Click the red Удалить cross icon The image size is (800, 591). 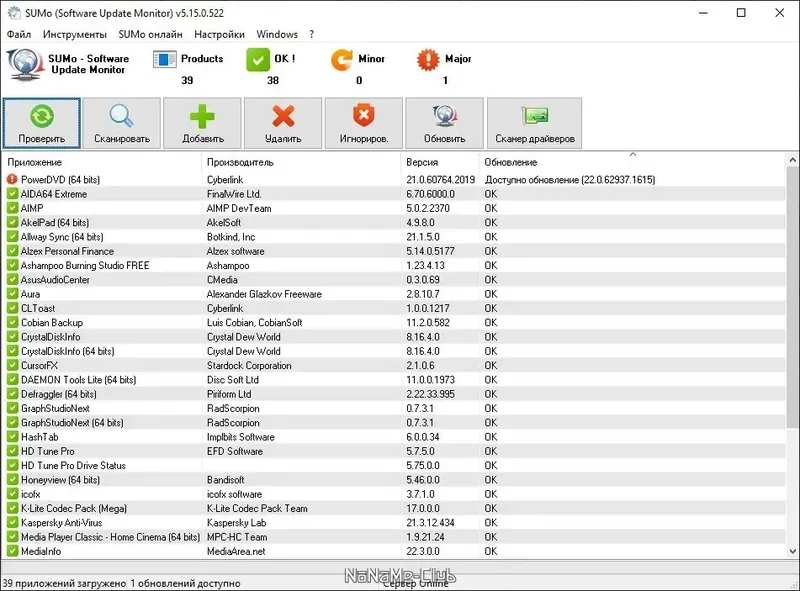281,117
